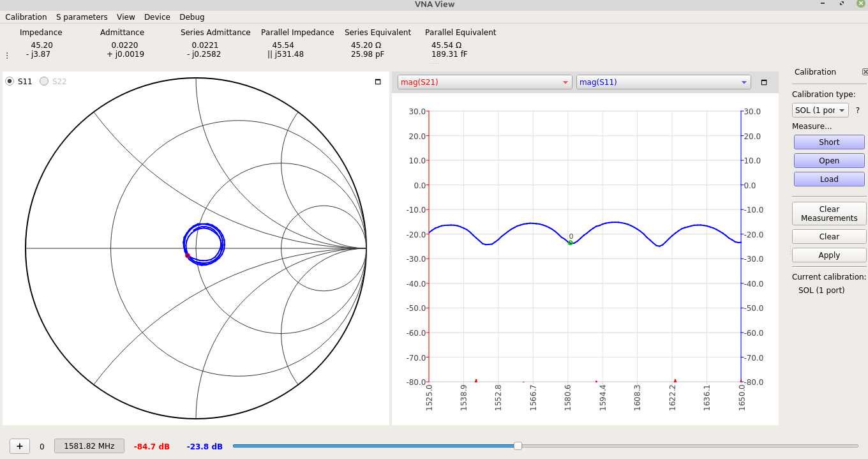Screen dimensions: 868x459
Task: Open the Calibration menu
Action: (x=26, y=17)
